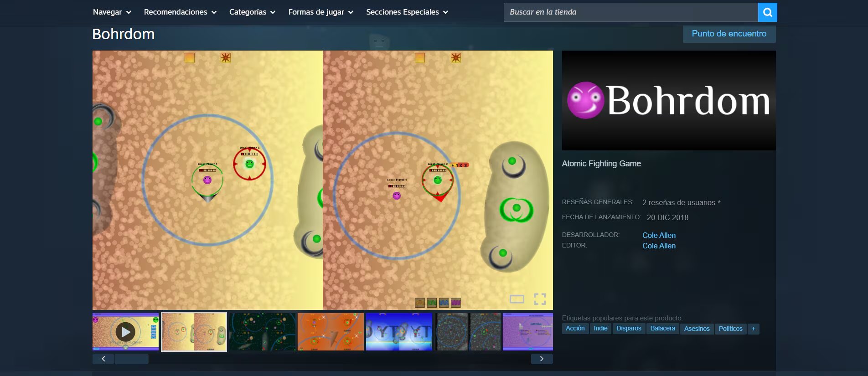The width and height of the screenshot is (868, 376).
Task: Click the Bohrdom capsule header image
Action: pos(669,100)
